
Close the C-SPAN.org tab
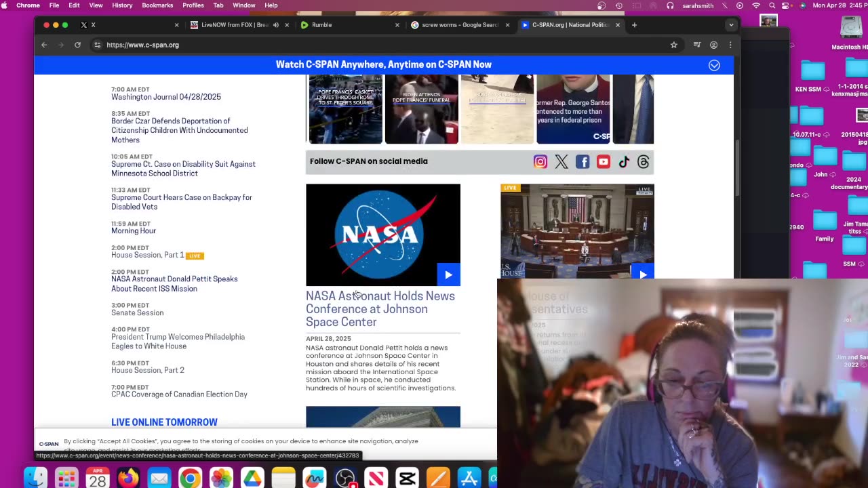(618, 25)
